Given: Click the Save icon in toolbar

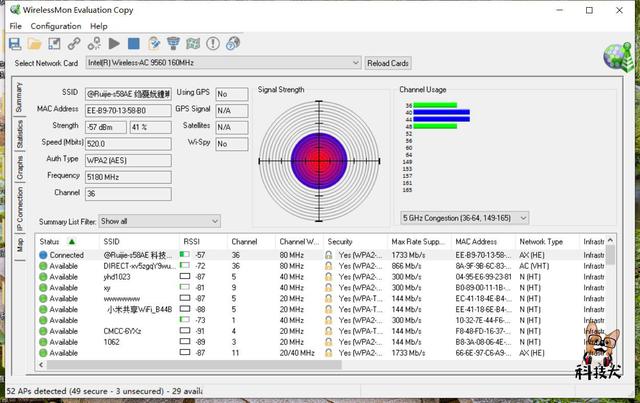Looking at the screenshot, I should click(15, 44).
